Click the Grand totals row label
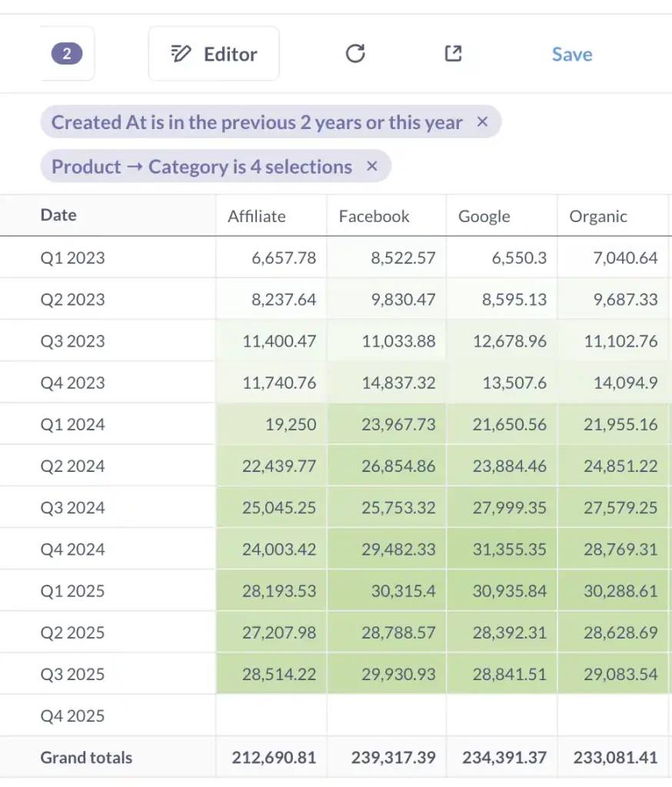Viewport: 672px width, 787px height. 86,758
